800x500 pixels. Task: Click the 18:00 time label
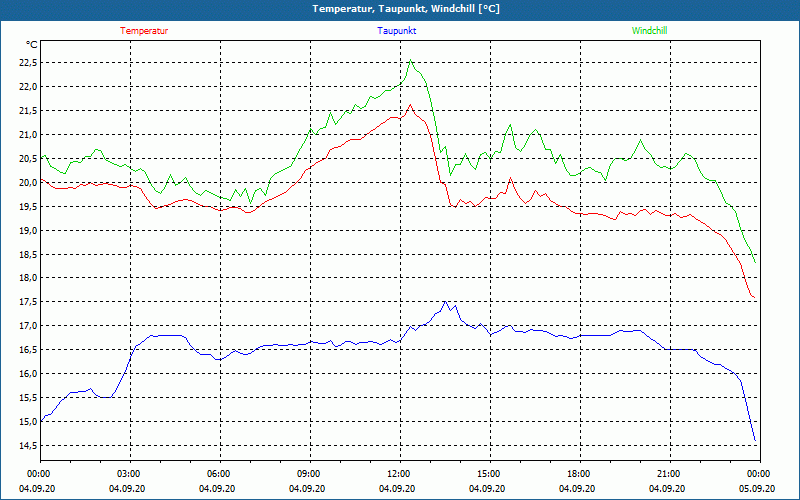[580, 474]
